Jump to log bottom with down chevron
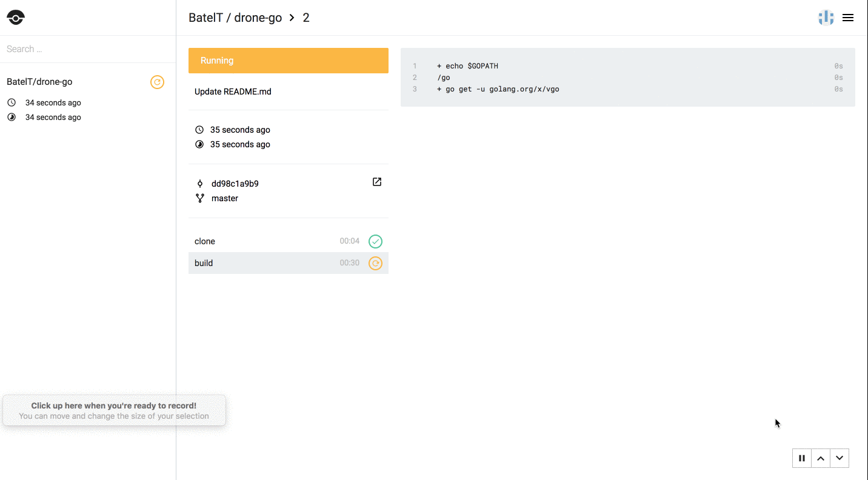Image resolution: width=868 pixels, height=480 pixels. coord(839,458)
